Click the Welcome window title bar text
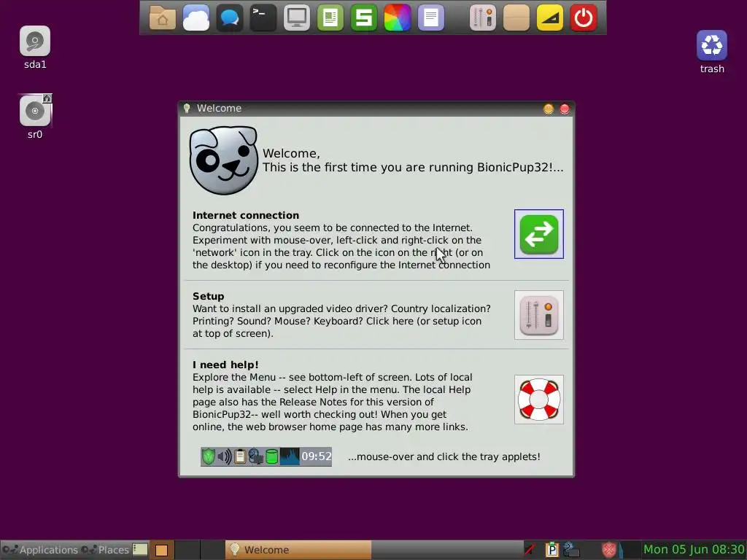Screen dimensions: 747x560 click(219, 109)
